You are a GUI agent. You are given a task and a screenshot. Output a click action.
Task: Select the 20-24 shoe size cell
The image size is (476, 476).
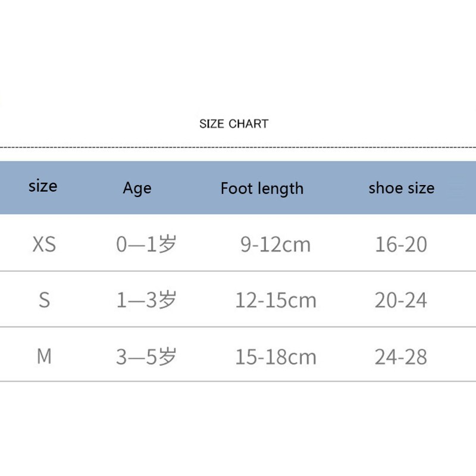[401, 300]
